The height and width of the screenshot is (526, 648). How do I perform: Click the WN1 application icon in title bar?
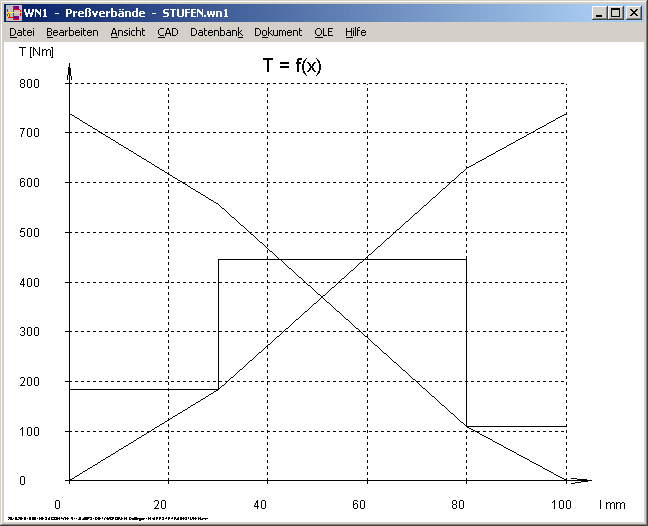[14, 13]
